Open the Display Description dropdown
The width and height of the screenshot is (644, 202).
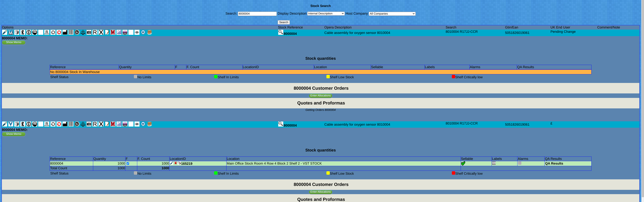[326, 14]
